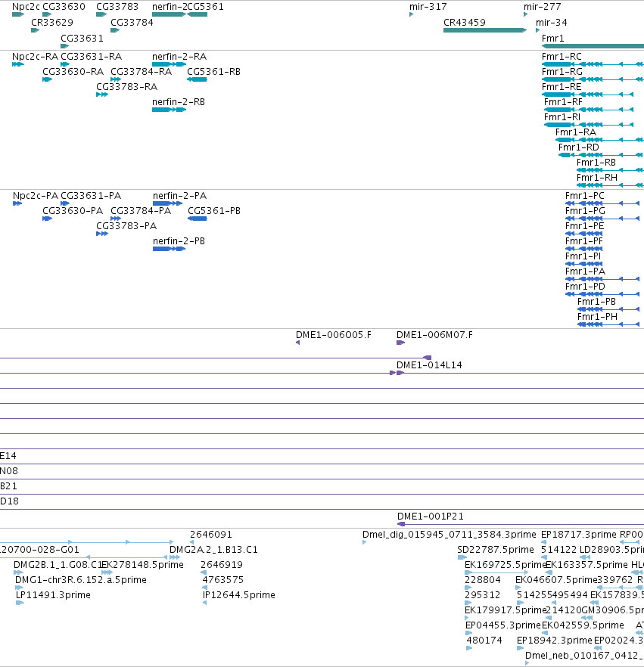Click the DME1-014L14 BAC label

[429, 365]
